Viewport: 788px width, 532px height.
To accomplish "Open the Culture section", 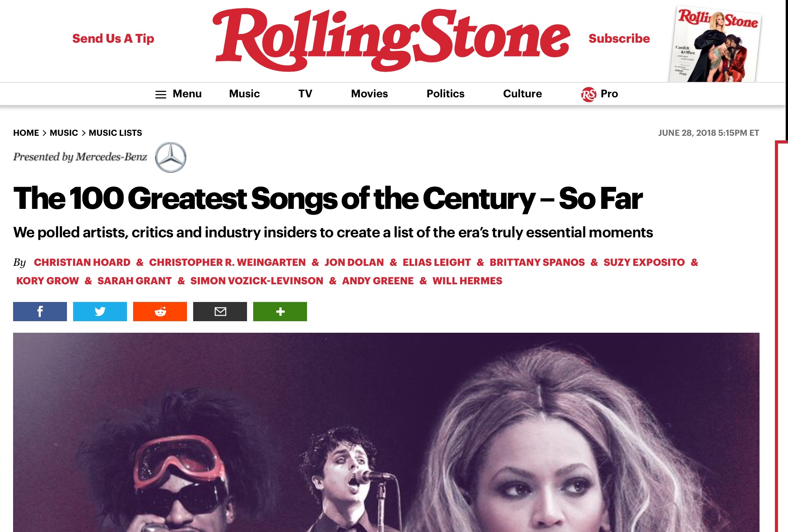I will 523,94.
